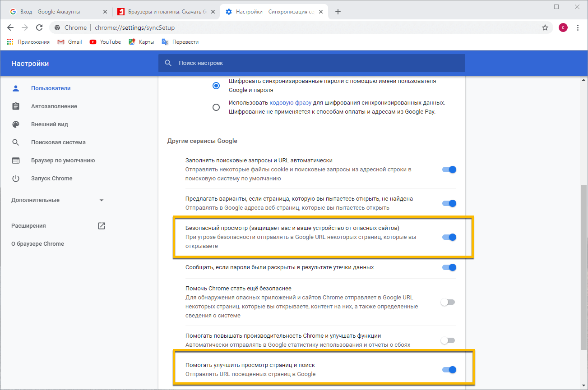588x390 pixels.
Task: Reload the current settings page
Action: pos(39,28)
